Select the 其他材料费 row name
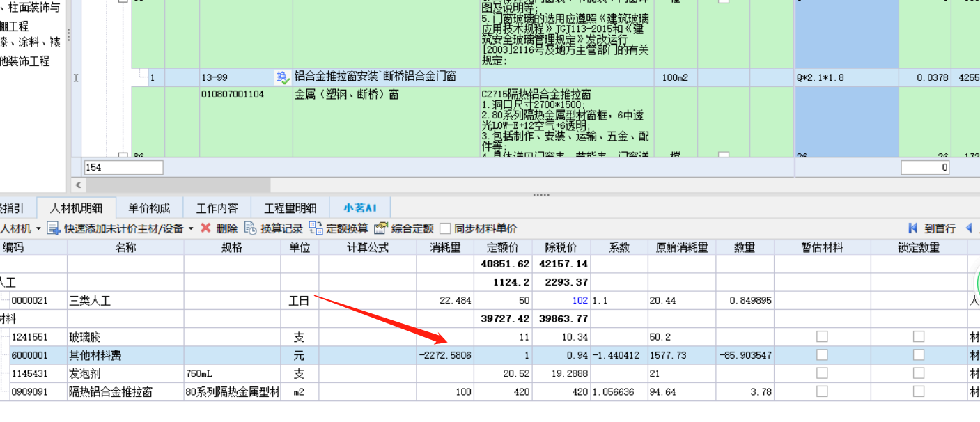 point(95,355)
